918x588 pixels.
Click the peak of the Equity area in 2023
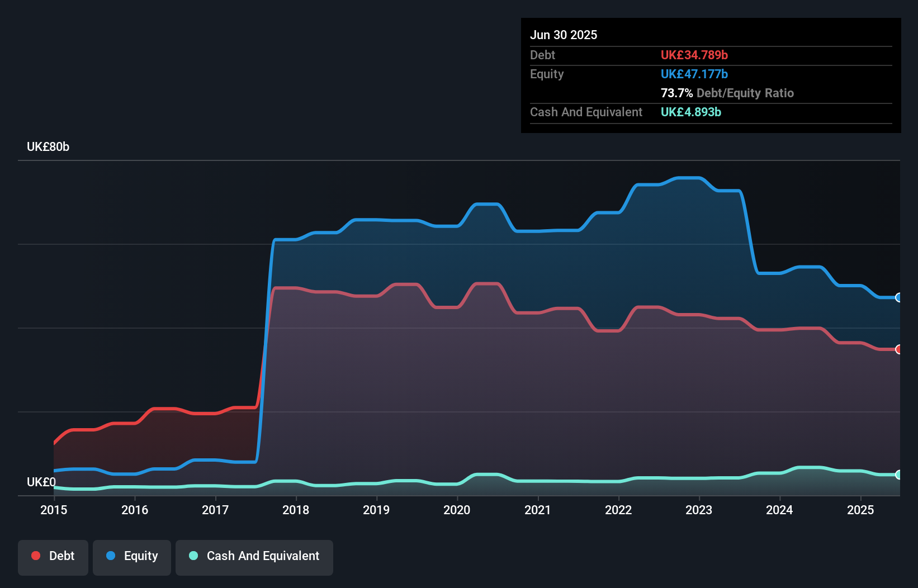688,179
